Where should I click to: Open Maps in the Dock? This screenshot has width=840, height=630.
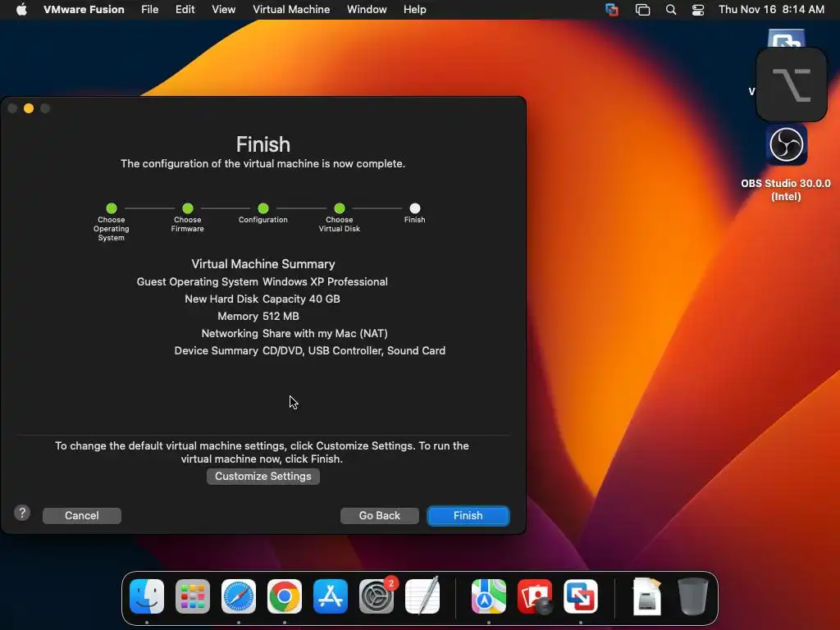[x=489, y=596]
